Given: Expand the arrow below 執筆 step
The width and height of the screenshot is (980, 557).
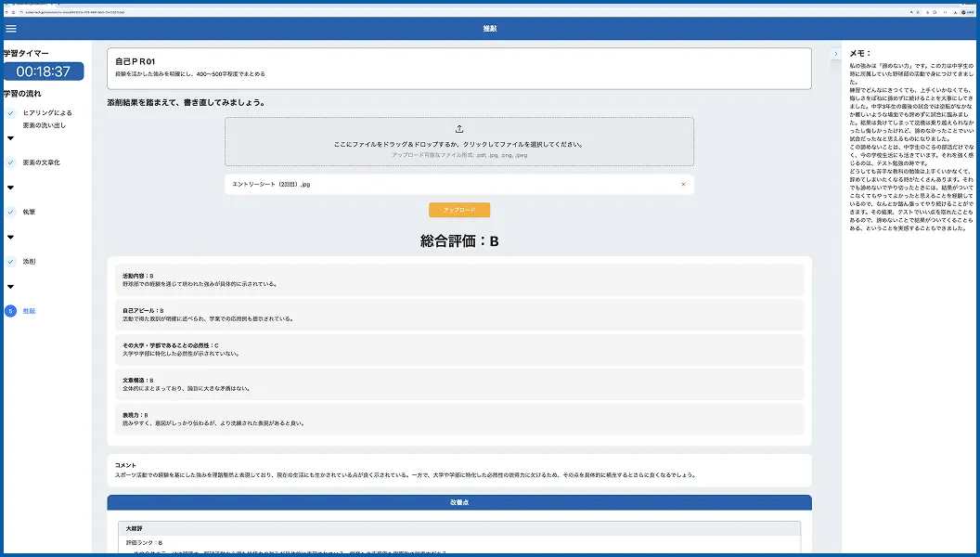Looking at the screenshot, I should 10,237.
